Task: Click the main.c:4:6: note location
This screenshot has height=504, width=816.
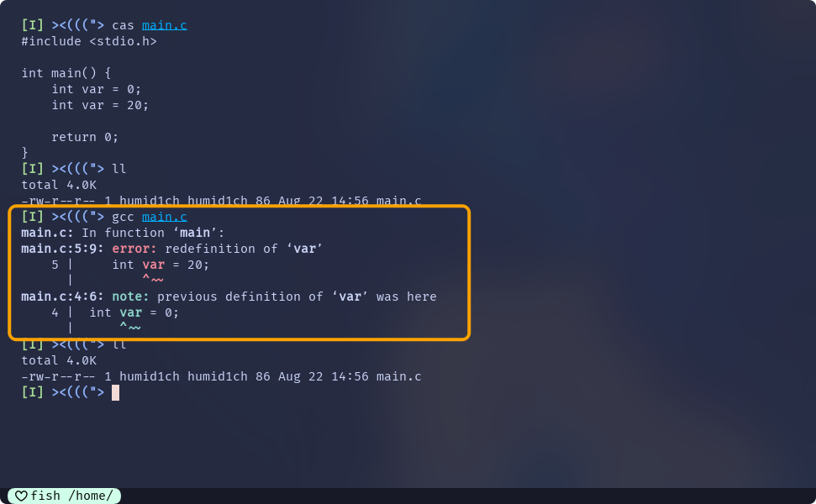Action: pyautogui.click(x=63, y=297)
